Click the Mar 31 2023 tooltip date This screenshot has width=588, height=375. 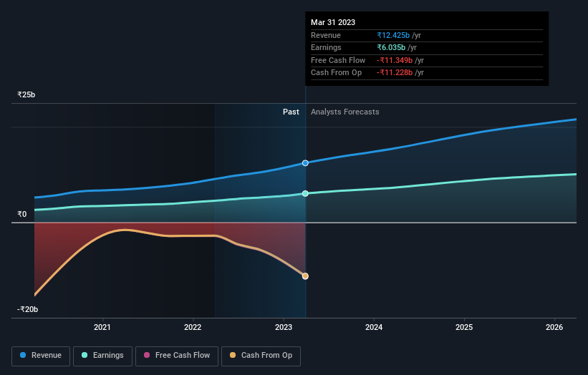pos(333,22)
